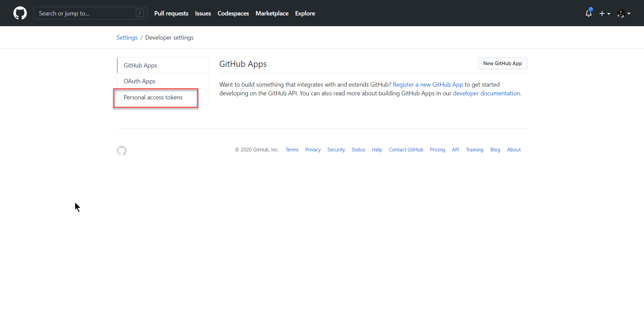This screenshot has width=644, height=328.
Task: Select OAuth Apps in sidebar
Action: point(140,81)
